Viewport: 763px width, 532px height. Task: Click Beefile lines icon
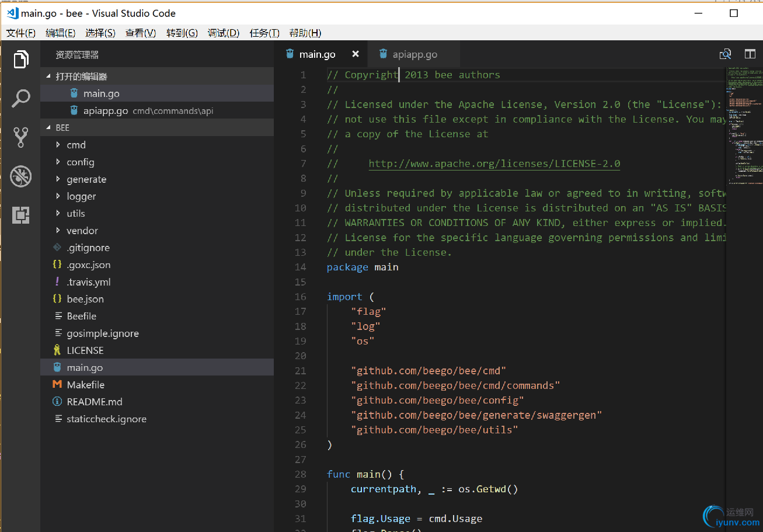58,316
